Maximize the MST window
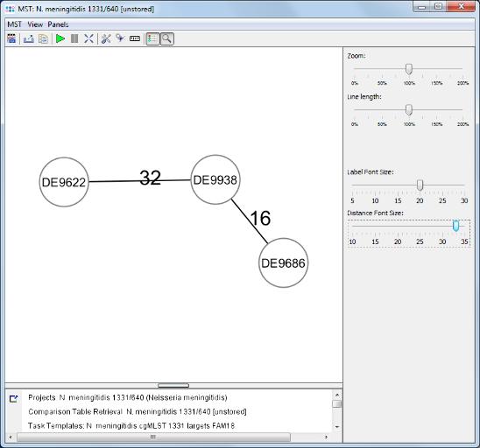Viewport: 480px width, 448px height. point(438,6)
